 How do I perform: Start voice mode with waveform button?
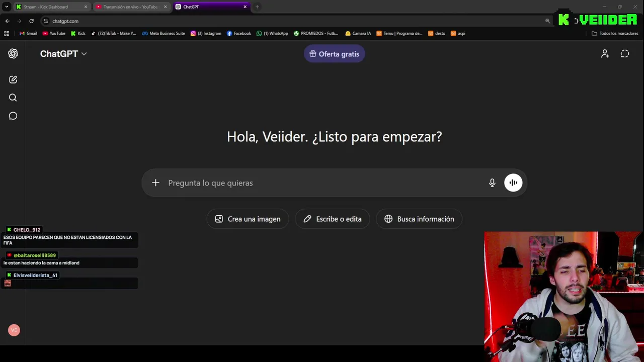click(x=513, y=183)
